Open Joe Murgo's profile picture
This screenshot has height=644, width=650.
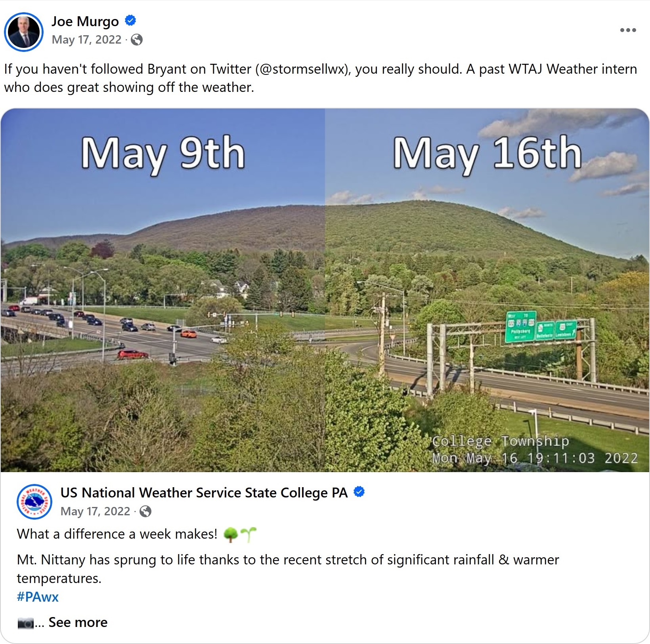click(24, 32)
